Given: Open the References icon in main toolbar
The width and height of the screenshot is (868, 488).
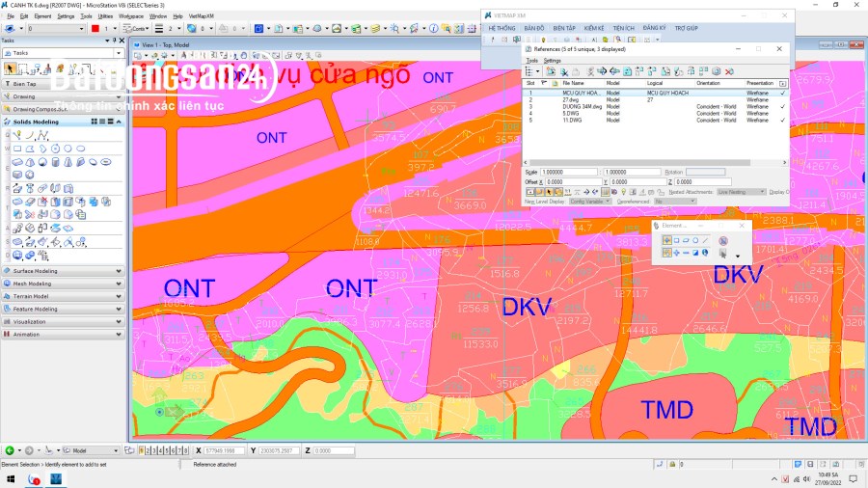Looking at the screenshot, I should tap(279, 28).
